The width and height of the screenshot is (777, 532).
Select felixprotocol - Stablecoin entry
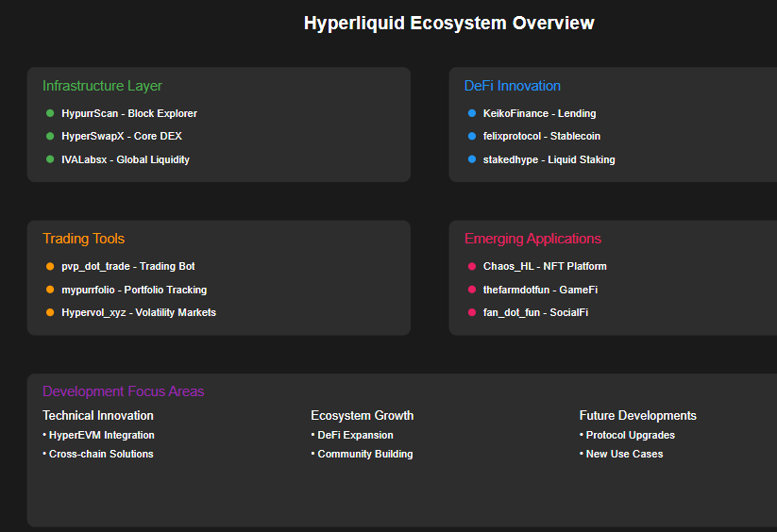coord(542,136)
